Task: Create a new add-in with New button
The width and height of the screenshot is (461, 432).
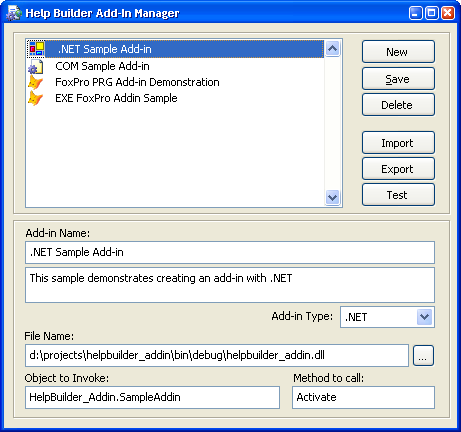Action: 398,52
